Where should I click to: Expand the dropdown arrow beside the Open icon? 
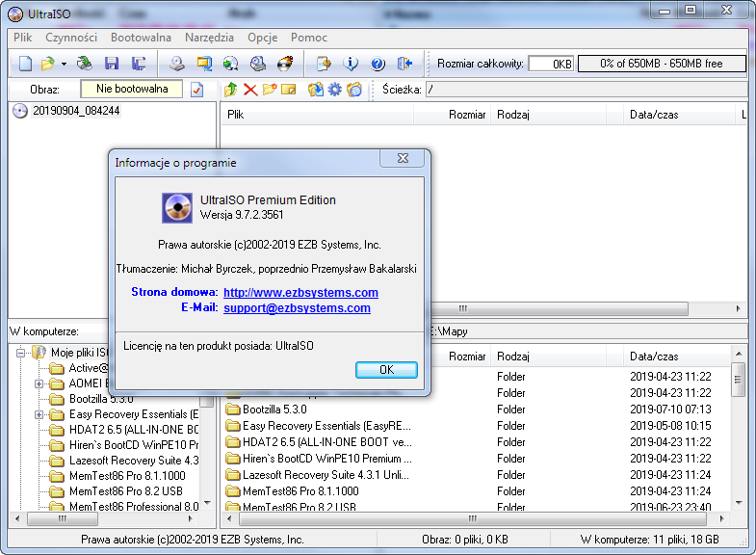coord(64,64)
